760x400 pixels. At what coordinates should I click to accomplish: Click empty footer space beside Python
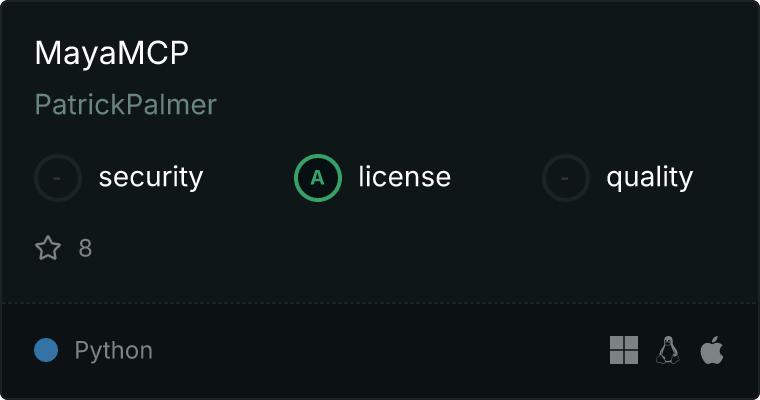point(378,350)
